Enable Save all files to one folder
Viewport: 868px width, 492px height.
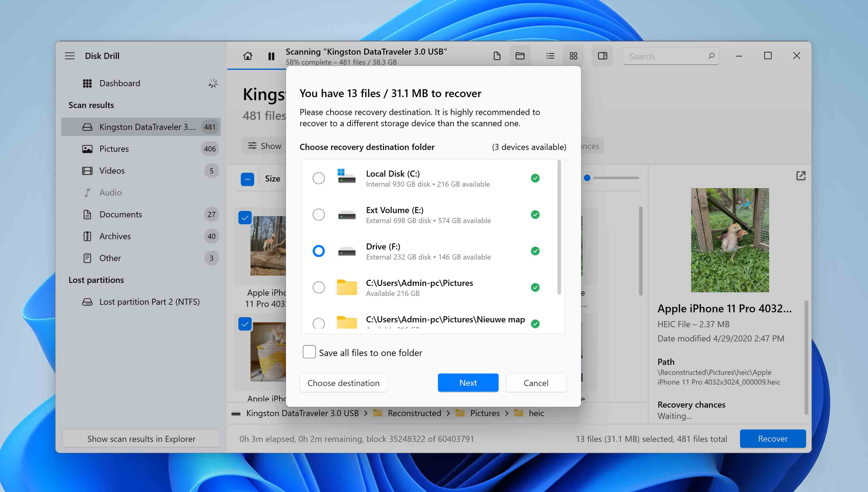pos(309,352)
